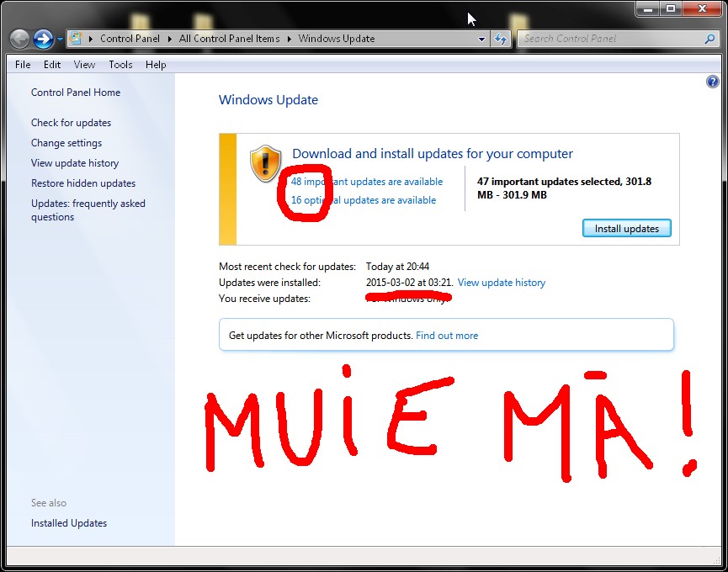This screenshot has width=728, height=572.
Task: Click the Install updates button
Action: click(x=627, y=228)
